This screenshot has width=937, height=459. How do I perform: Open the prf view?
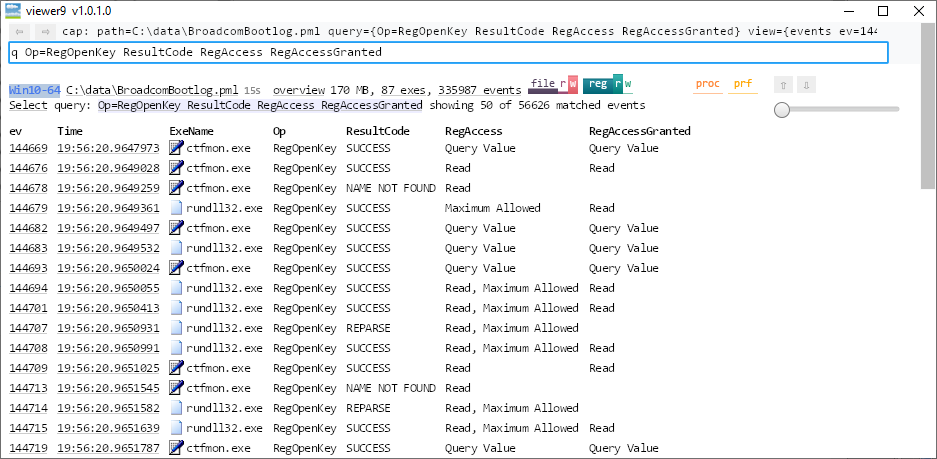(742, 84)
